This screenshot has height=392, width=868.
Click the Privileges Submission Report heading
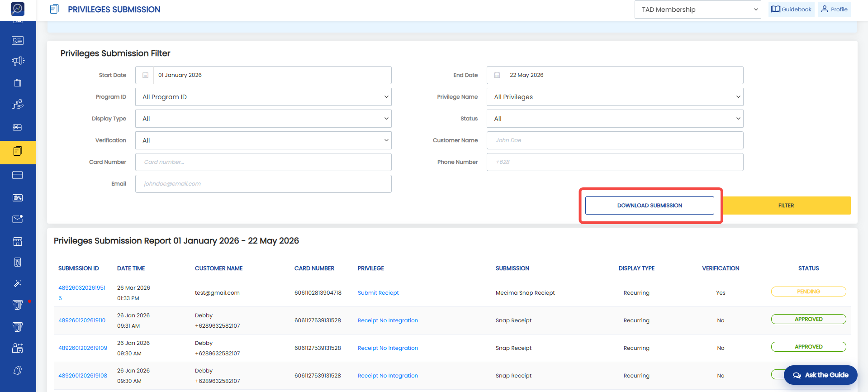coord(176,241)
